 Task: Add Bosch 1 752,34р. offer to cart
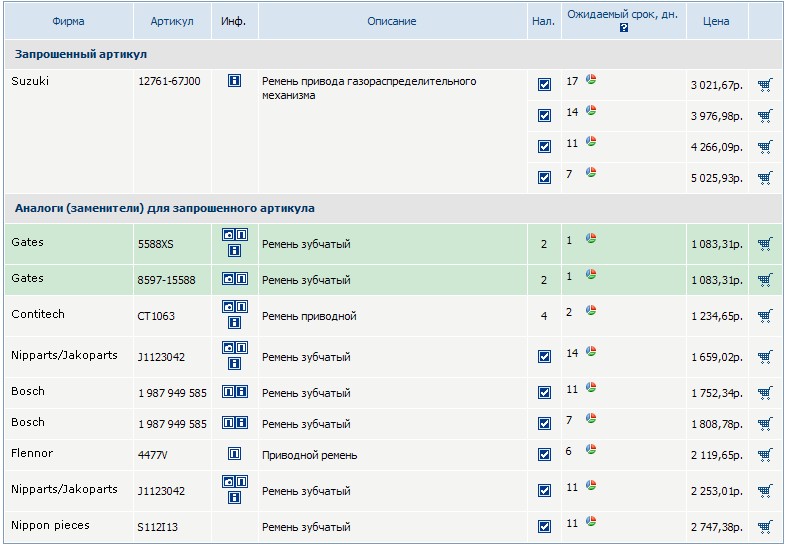(765, 393)
